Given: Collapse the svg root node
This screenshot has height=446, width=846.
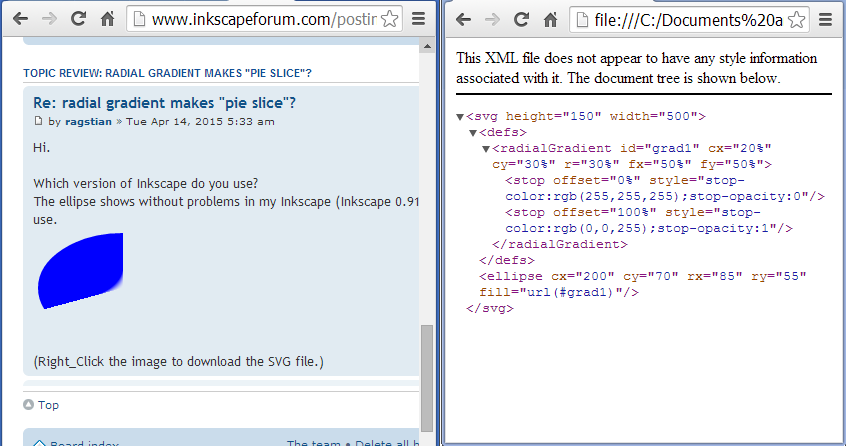Looking at the screenshot, I should tap(460, 117).
